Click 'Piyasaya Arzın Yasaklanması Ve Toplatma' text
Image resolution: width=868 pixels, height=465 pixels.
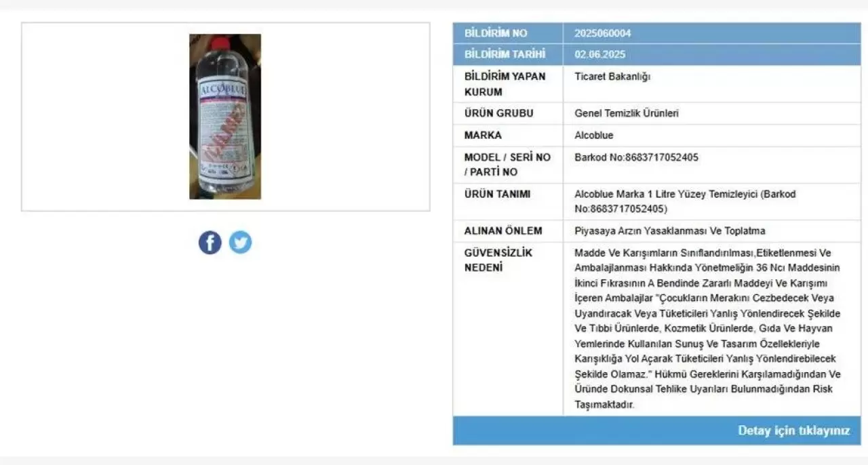point(669,230)
